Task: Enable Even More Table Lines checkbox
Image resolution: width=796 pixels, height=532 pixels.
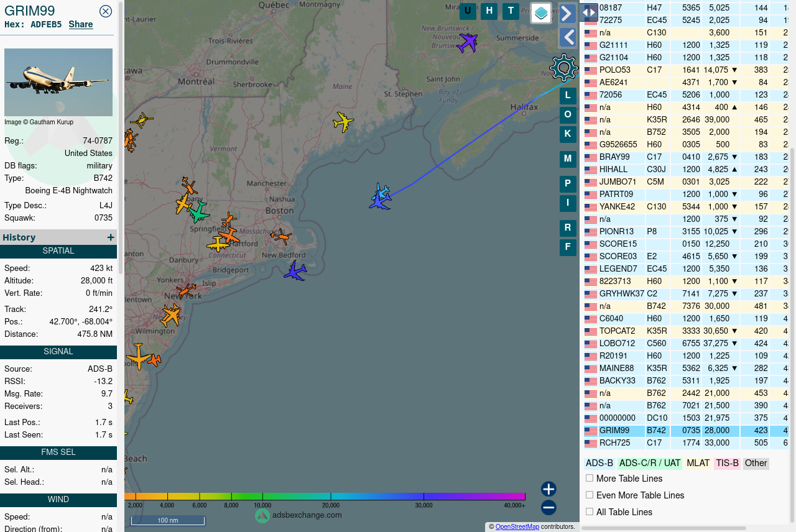Action: pos(590,495)
